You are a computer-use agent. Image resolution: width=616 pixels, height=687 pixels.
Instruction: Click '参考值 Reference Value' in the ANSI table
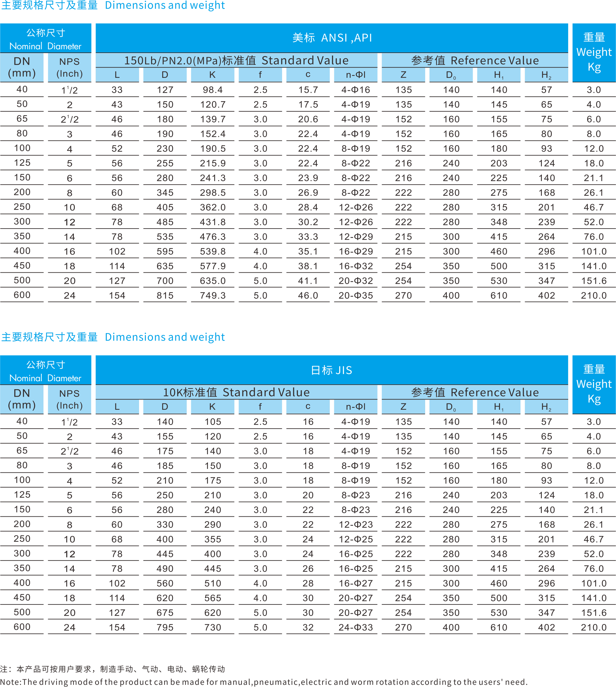[475, 60]
